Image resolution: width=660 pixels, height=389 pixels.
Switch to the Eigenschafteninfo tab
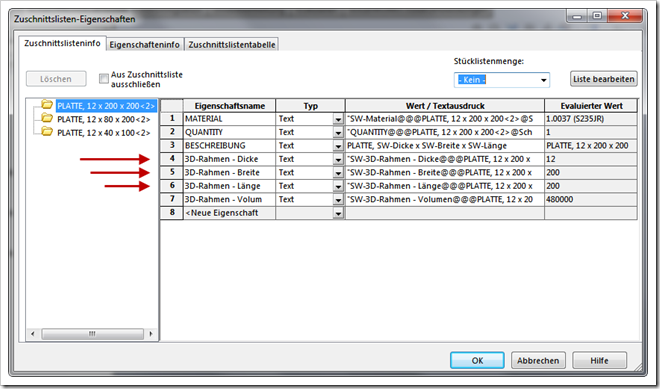(145, 45)
